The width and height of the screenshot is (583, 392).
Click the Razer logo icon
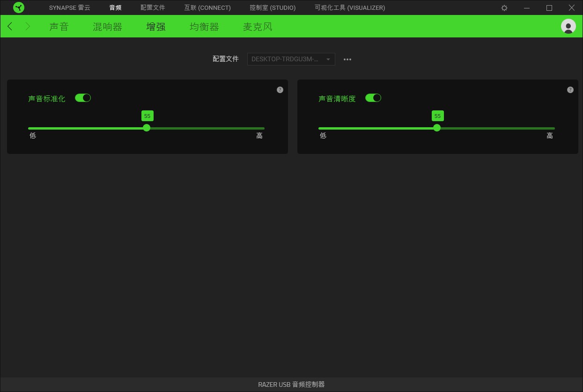click(19, 7)
